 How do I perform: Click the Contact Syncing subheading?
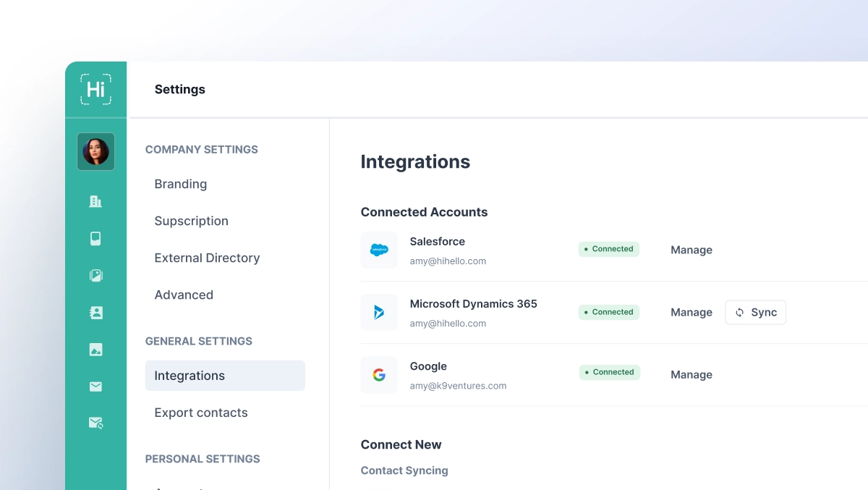[x=404, y=470]
